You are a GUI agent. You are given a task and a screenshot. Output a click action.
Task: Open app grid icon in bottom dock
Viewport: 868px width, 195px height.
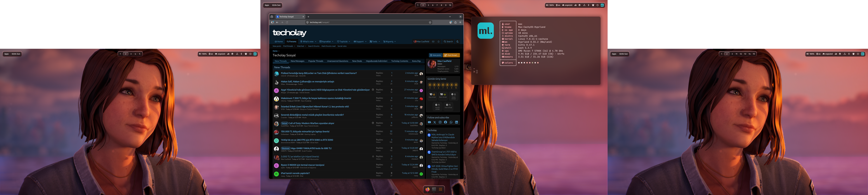(x=440, y=189)
